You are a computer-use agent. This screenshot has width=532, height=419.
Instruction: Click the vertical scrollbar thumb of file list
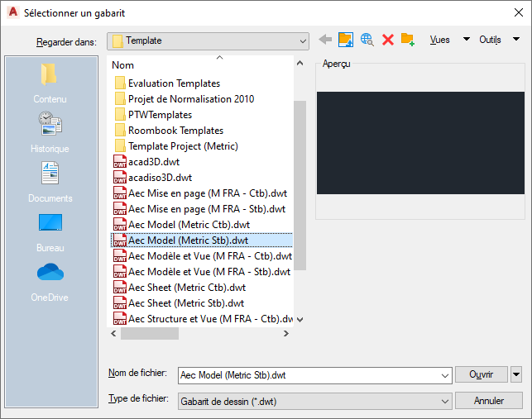pyautogui.click(x=300, y=185)
